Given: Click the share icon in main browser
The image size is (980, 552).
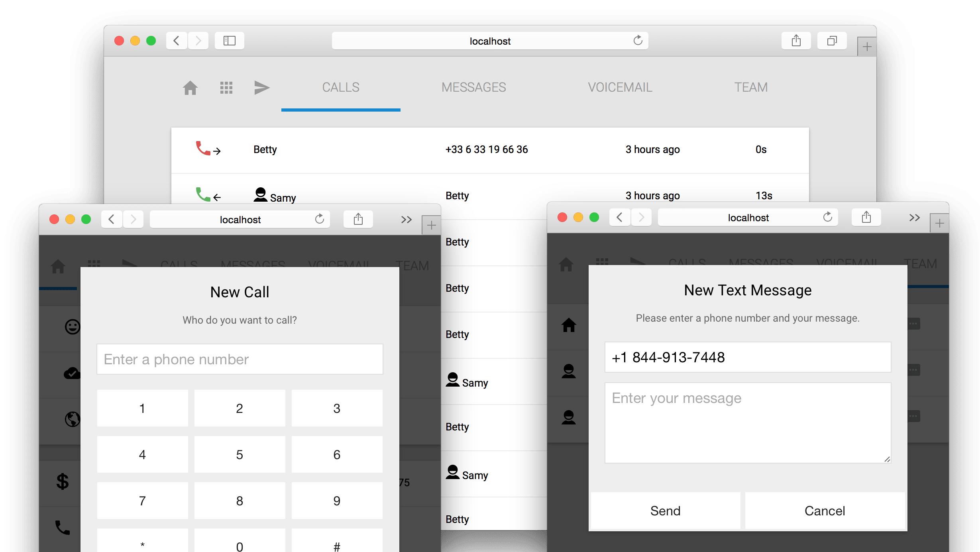Looking at the screenshot, I should [796, 41].
